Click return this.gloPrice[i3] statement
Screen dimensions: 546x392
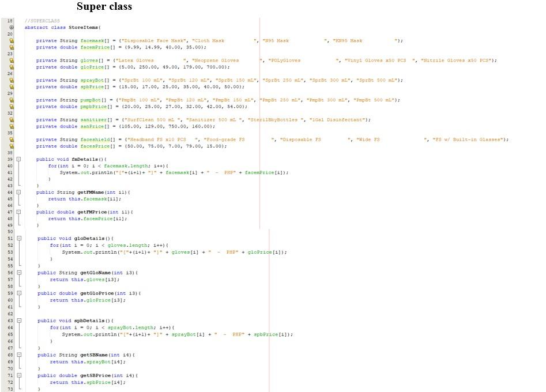88,300
